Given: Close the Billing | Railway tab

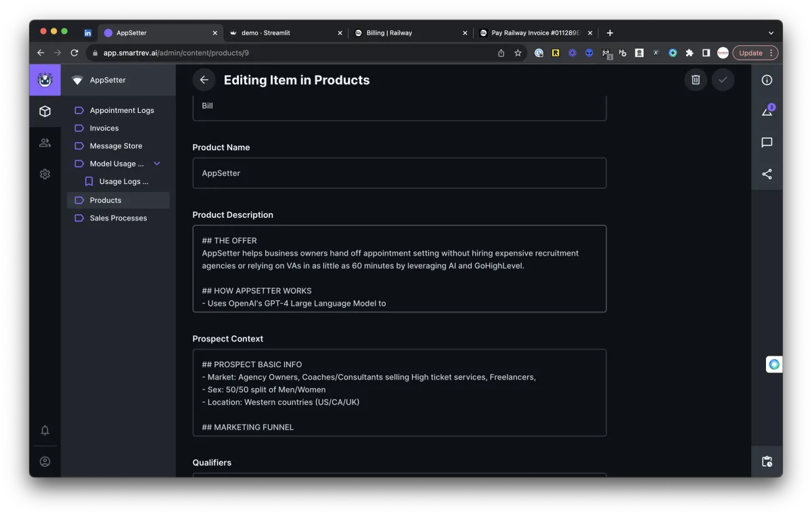Looking at the screenshot, I should (x=465, y=32).
